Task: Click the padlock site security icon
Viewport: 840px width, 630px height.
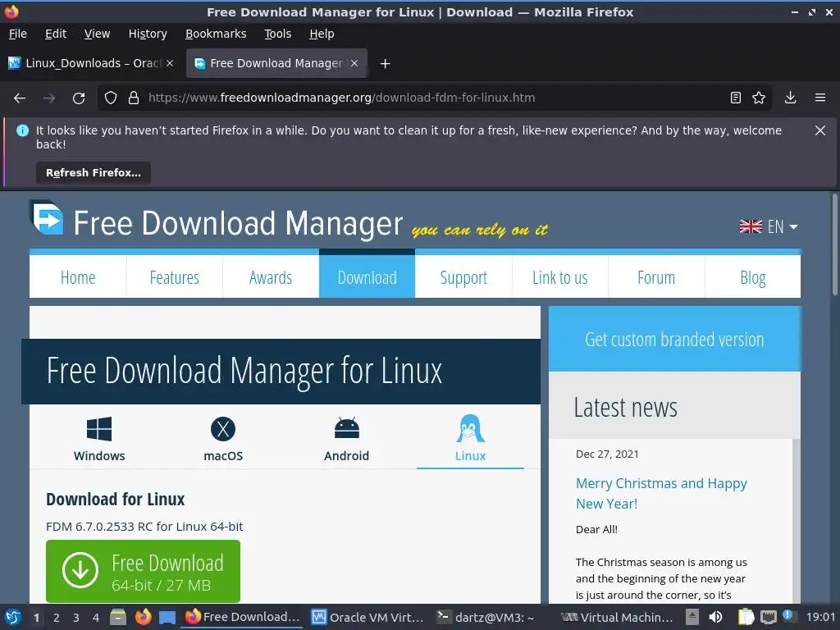Action: coord(134,98)
